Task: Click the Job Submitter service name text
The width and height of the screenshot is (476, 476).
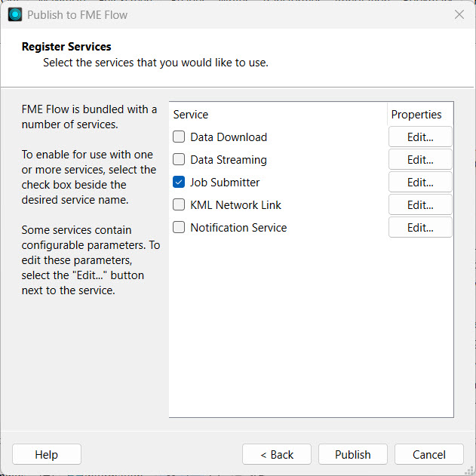Action: pos(225,183)
